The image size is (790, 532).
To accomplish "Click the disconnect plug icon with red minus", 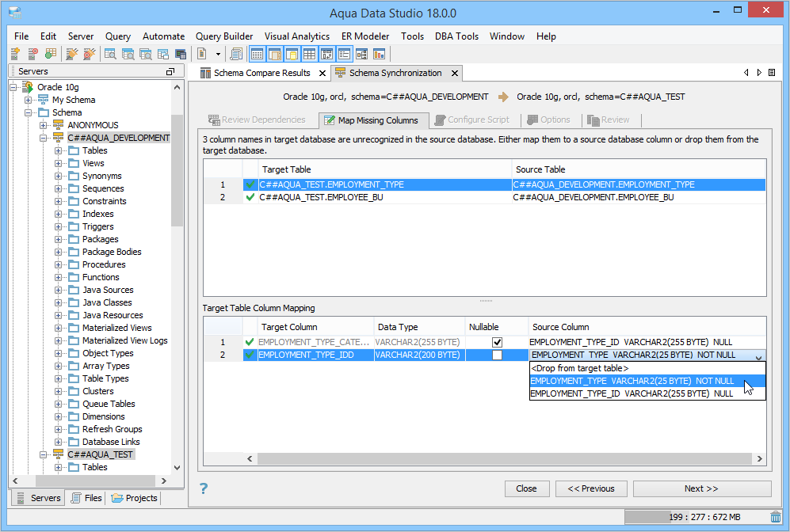I will click(90, 53).
